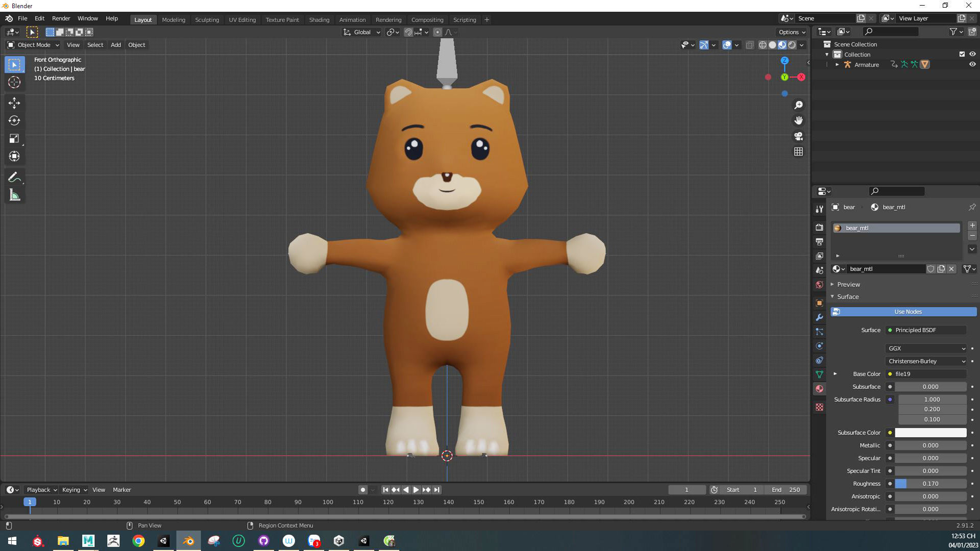Open the viewport Add menu
Viewport: 980px width, 551px height.
pyautogui.click(x=116, y=45)
